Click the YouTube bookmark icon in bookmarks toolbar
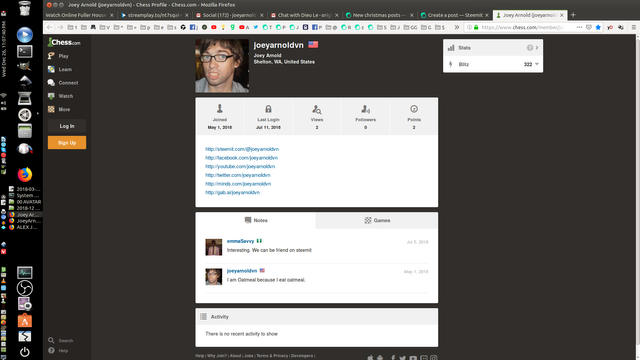 [x=213, y=27]
